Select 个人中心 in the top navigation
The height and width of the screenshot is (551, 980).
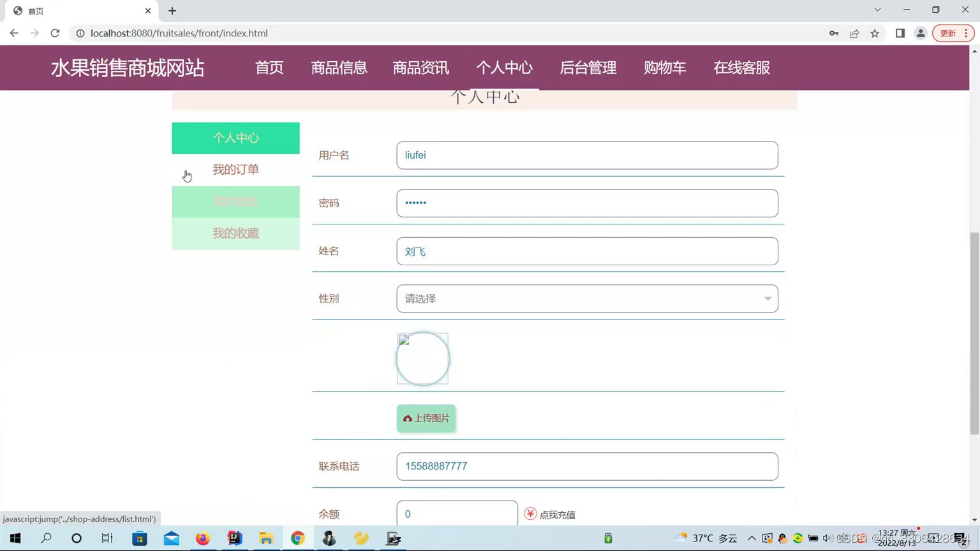coord(504,68)
